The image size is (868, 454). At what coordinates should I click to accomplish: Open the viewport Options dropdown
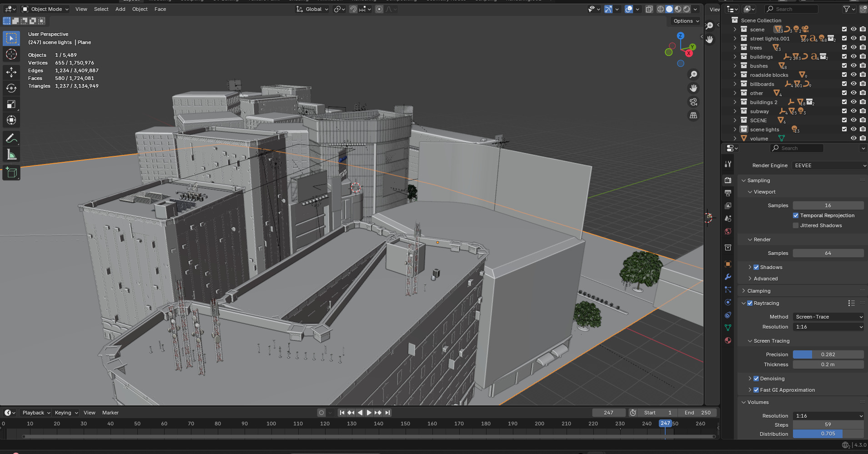[x=686, y=21]
